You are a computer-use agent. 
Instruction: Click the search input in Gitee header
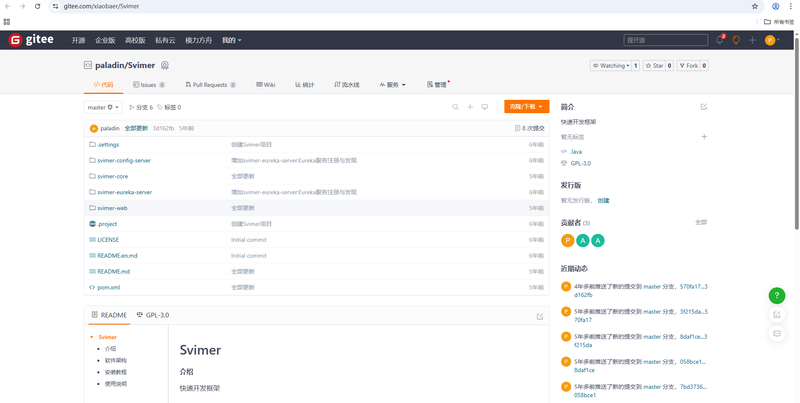(x=665, y=40)
